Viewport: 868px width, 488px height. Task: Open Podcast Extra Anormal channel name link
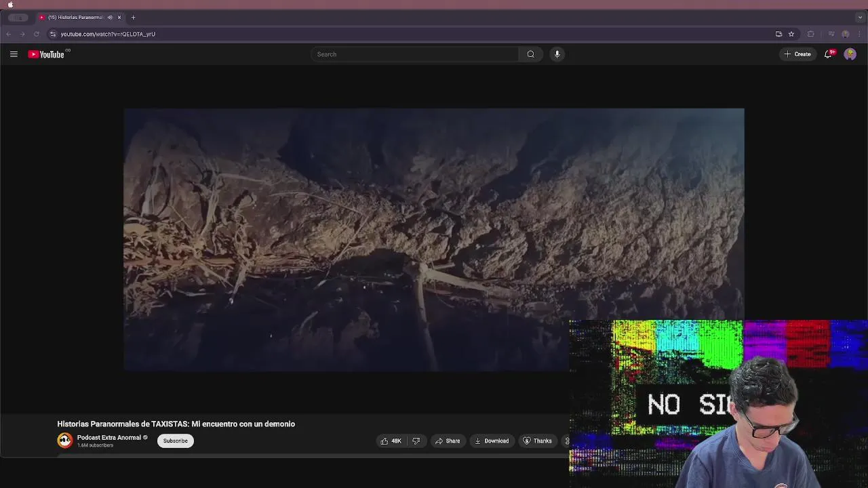pyautogui.click(x=109, y=437)
